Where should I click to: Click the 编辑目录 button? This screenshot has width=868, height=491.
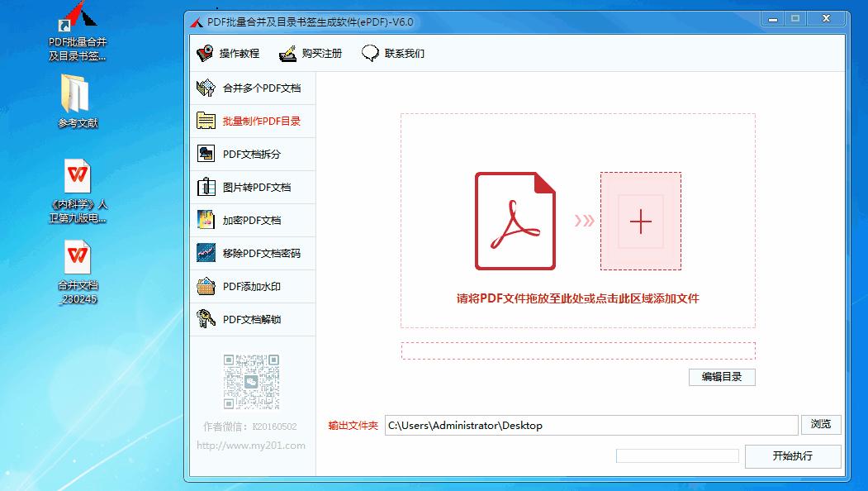tap(722, 377)
